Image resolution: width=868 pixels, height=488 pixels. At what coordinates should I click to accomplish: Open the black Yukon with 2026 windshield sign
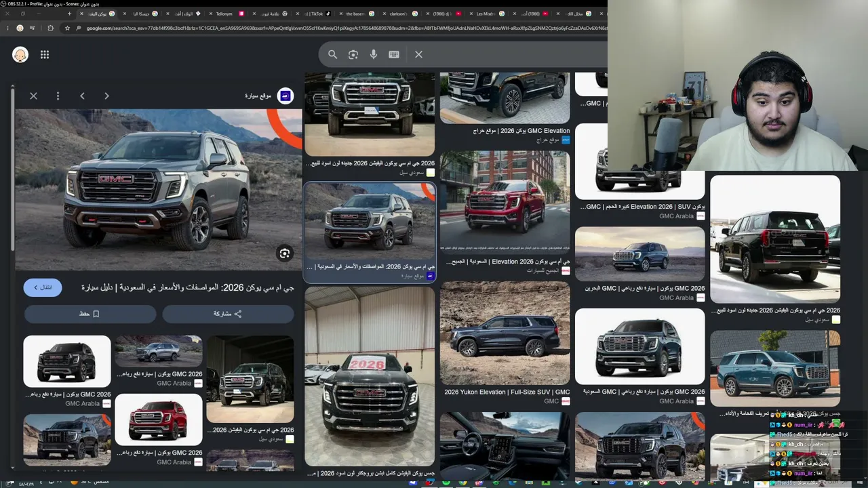click(370, 376)
